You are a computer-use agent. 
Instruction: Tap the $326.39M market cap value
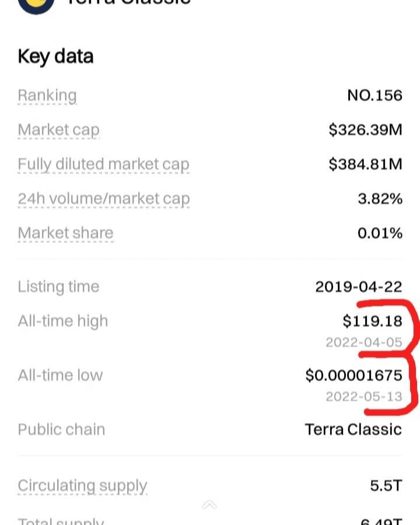click(x=365, y=130)
